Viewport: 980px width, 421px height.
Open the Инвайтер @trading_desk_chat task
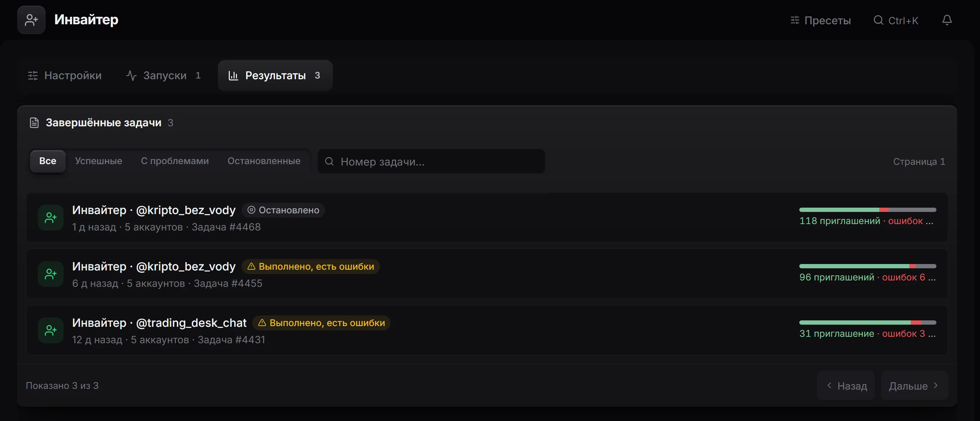pyautogui.click(x=486, y=330)
